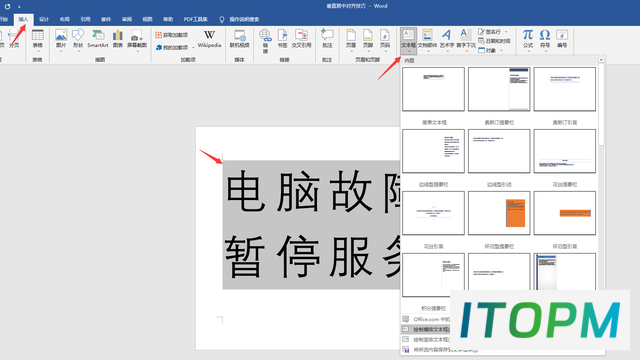The height and width of the screenshot is (360, 640).
Task: Insert a picture with 图片 button
Action: pyautogui.click(x=61, y=40)
